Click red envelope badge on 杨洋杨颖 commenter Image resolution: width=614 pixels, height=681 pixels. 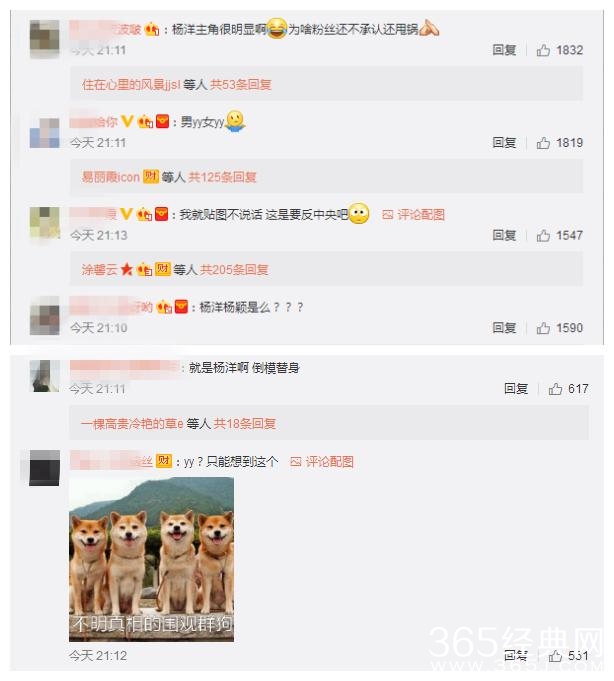(181, 307)
